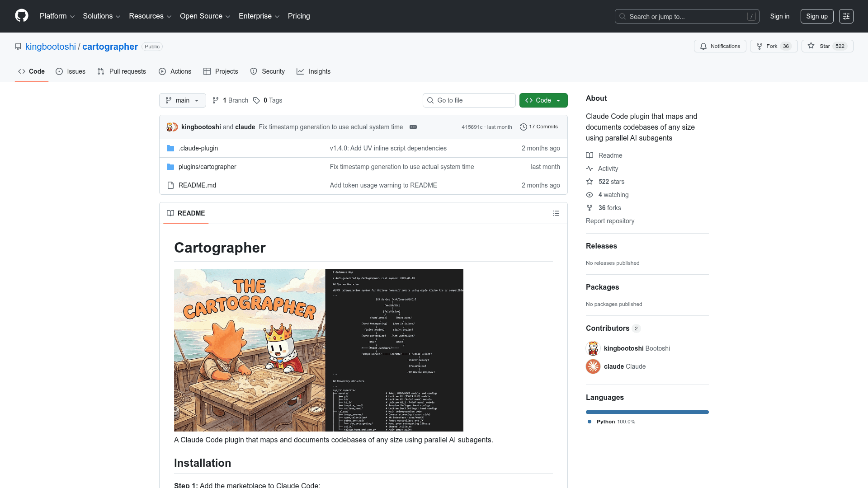This screenshot has width=868, height=488.
Task: Expand commit message ellipsis icon
Action: (x=413, y=127)
